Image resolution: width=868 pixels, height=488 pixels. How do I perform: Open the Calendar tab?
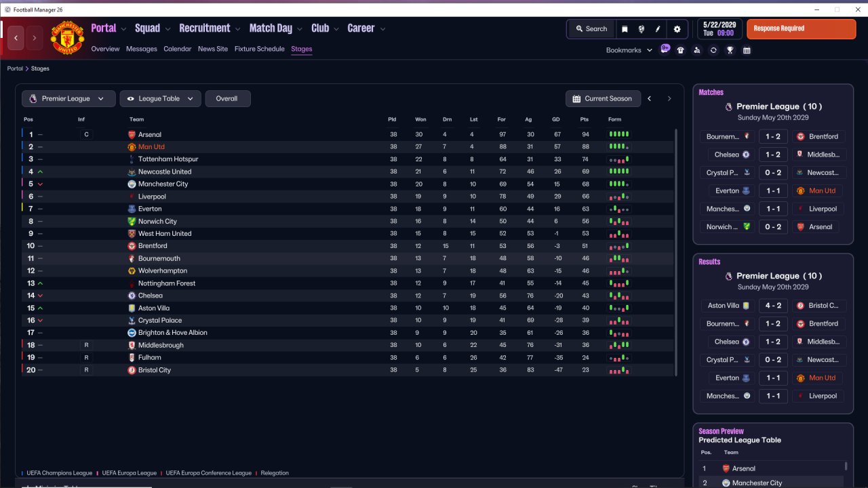[x=177, y=49]
